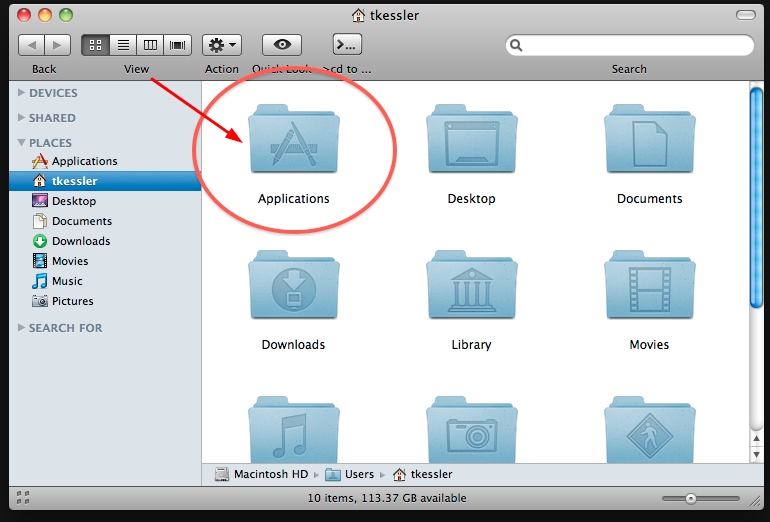Click the scrollbar down arrow
This screenshot has height=522, width=770.
coord(756,455)
